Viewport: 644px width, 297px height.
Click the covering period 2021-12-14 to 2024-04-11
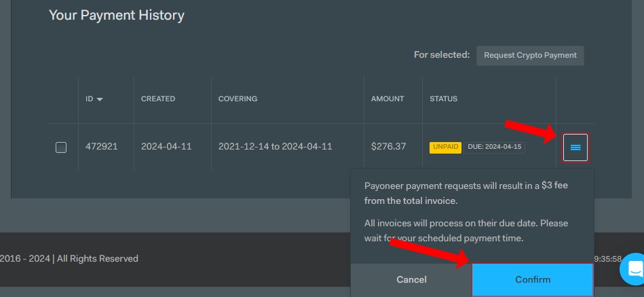(275, 146)
